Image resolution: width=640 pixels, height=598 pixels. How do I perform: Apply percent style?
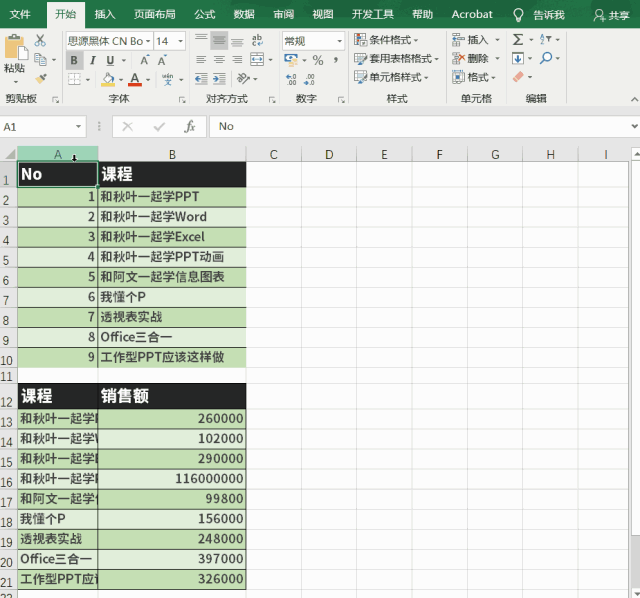click(318, 60)
